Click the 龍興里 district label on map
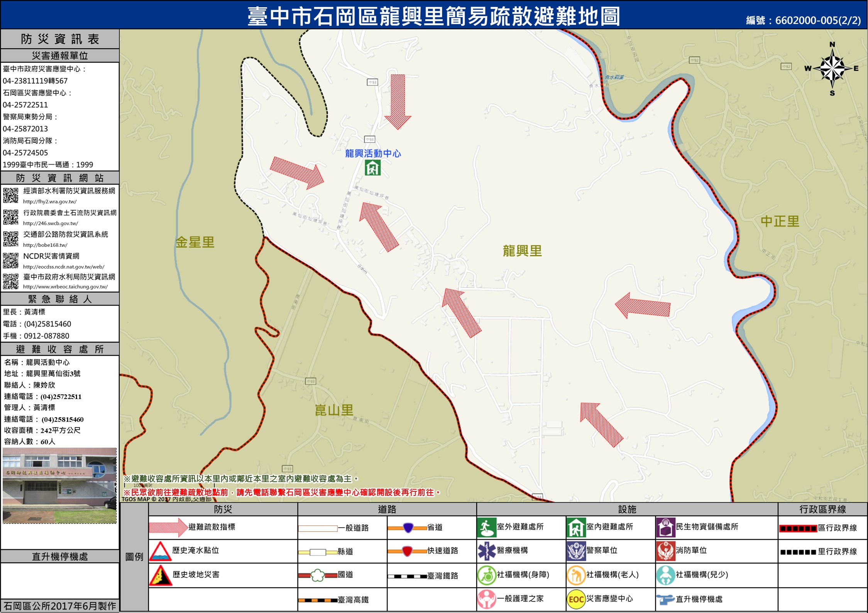This screenshot has height=613, width=868. click(522, 251)
